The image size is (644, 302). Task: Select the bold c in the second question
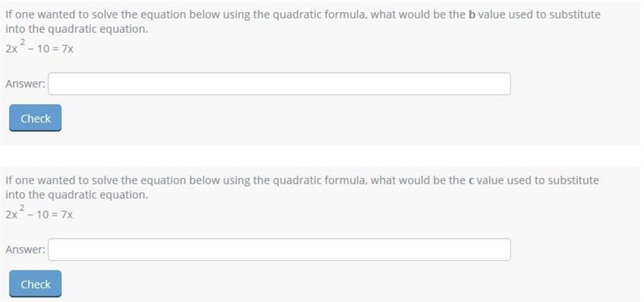pos(471,180)
